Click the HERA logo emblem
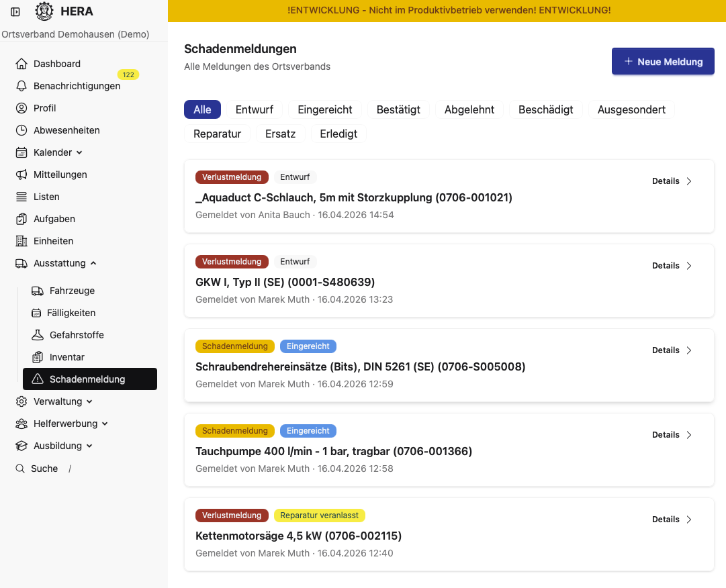This screenshot has width=726, height=588. tap(44, 11)
